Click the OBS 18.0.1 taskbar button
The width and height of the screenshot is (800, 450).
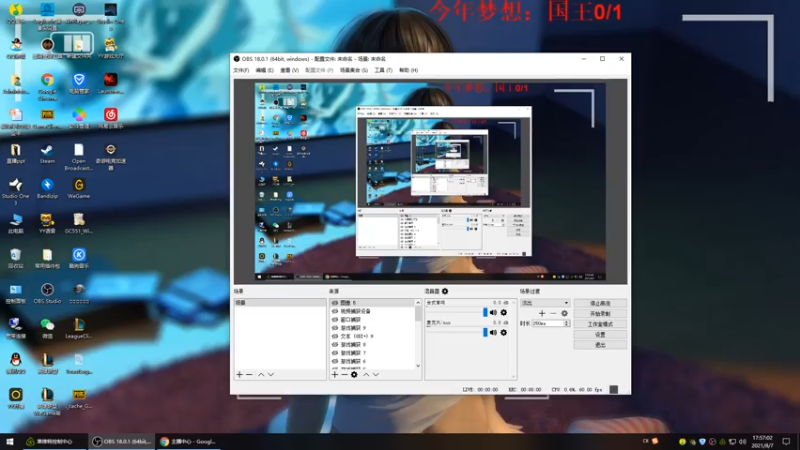coord(122,442)
